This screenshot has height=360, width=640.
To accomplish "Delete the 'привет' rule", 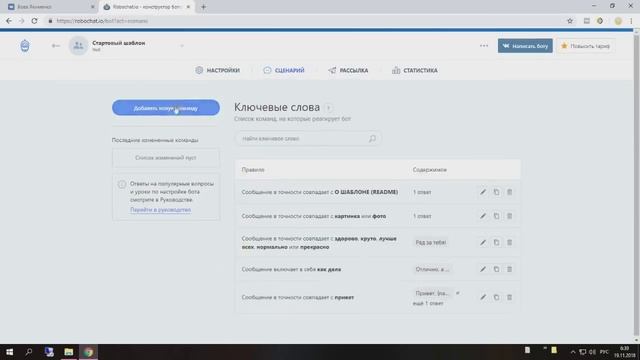I will point(509,297).
